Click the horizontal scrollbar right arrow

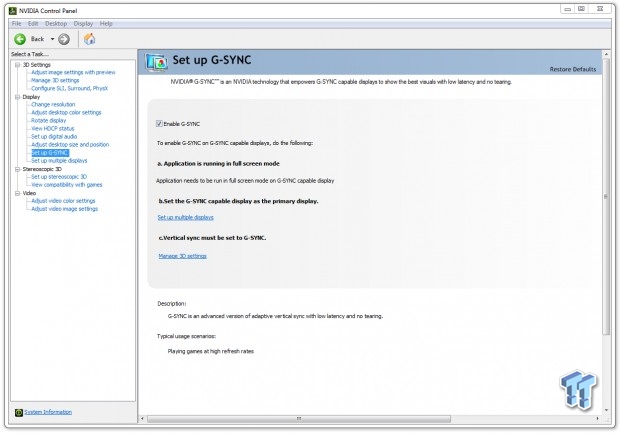pyautogui.click(x=597, y=419)
